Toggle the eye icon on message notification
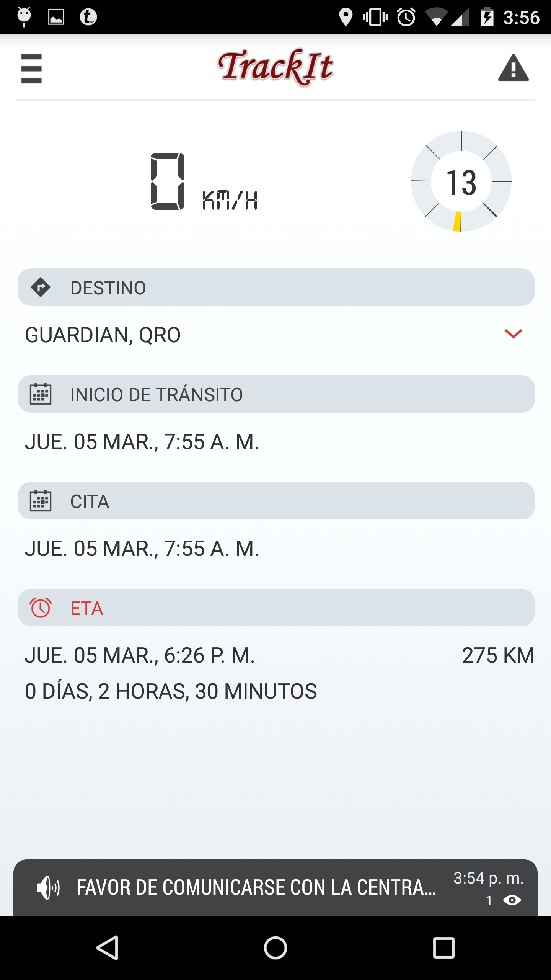This screenshot has height=980, width=551. click(x=512, y=900)
